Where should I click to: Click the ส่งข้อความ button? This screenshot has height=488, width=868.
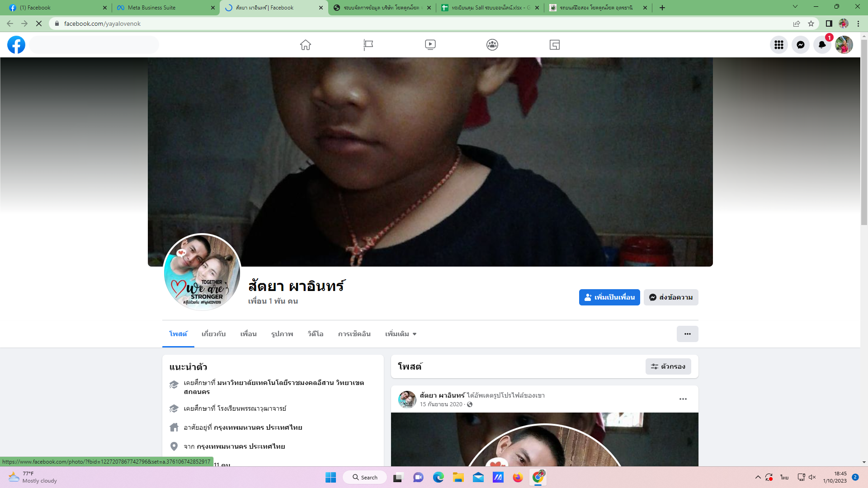click(x=671, y=297)
